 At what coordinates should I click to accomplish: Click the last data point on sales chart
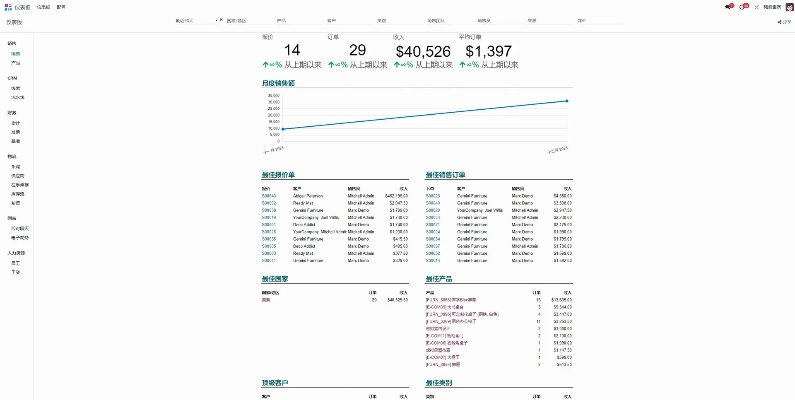coord(567,101)
